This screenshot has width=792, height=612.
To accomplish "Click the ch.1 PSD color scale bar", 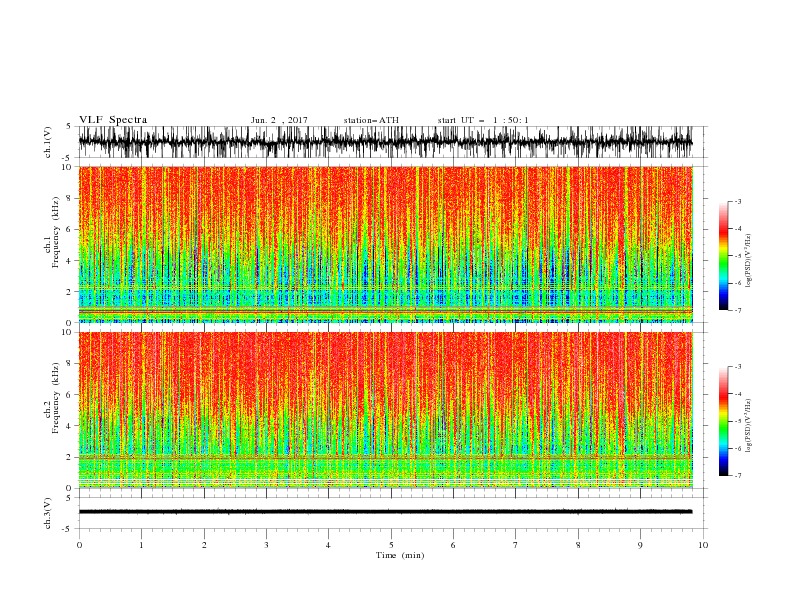I will coord(723,255).
